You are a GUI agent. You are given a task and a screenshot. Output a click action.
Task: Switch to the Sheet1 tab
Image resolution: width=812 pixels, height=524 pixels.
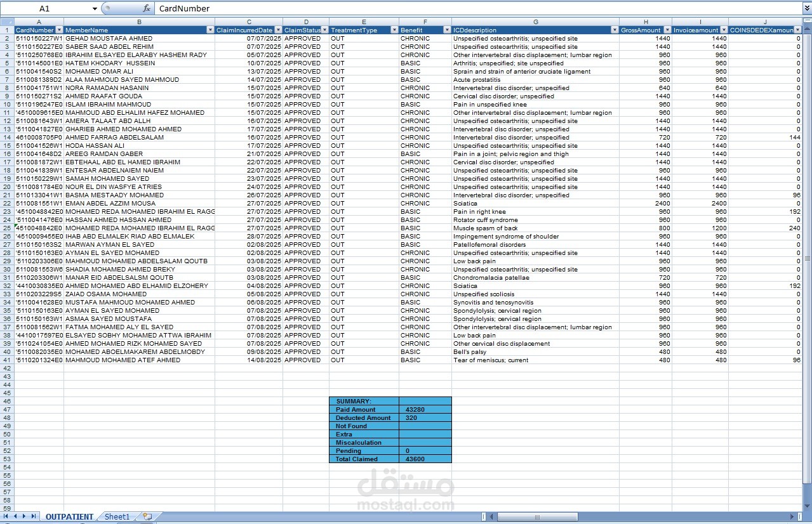coord(117,517)
